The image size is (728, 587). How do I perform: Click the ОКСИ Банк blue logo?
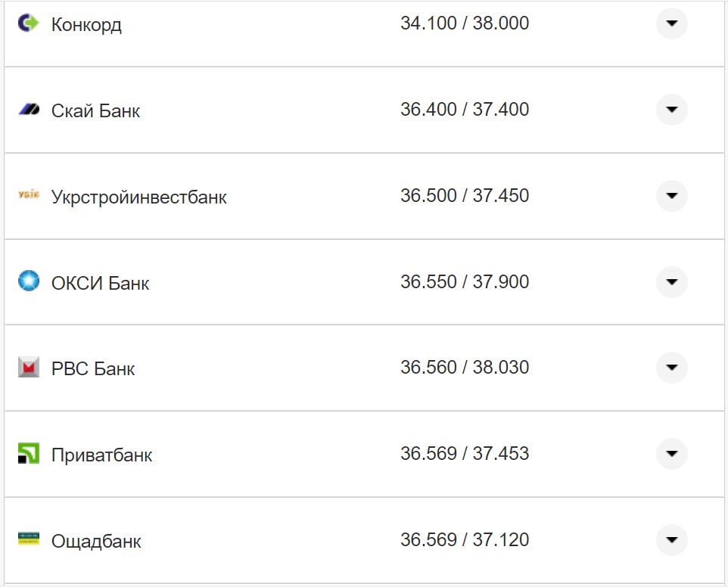[28, 281]
